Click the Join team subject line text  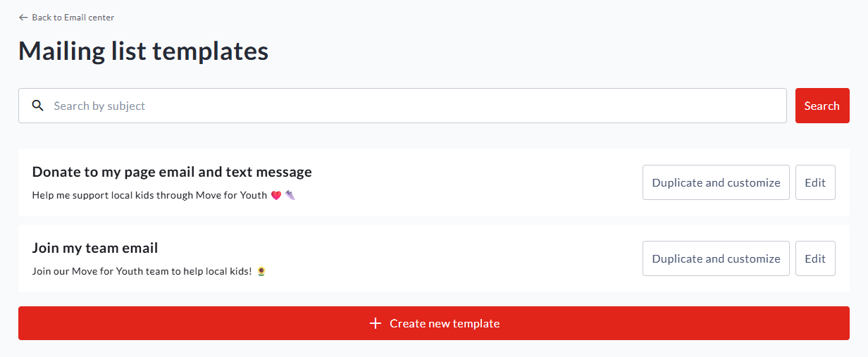pyautogui.click(x=142, y=271)
